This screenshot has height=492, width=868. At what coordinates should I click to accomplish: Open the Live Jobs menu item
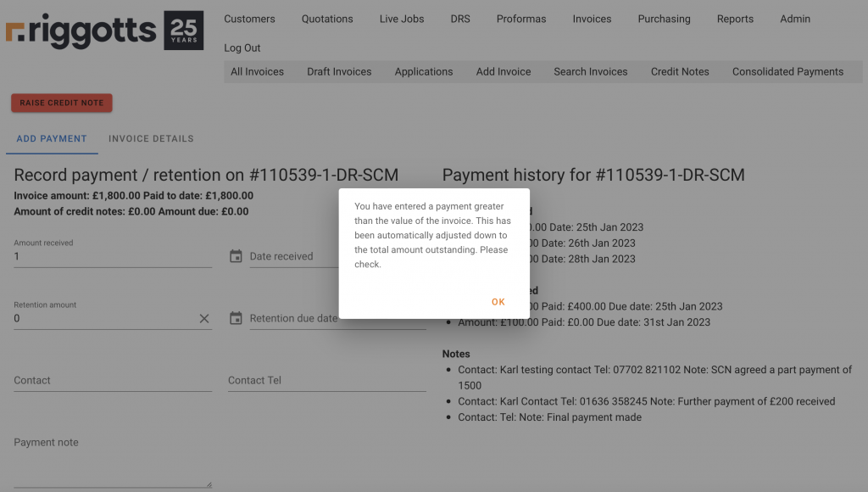(402, 19)
